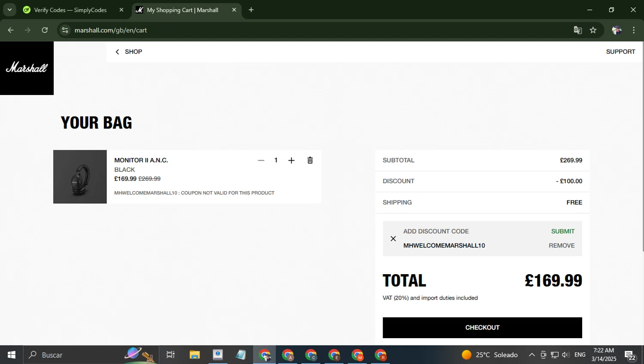Bookmark this page with star icon
644x364 pixels.
click(x=593, y=30)
